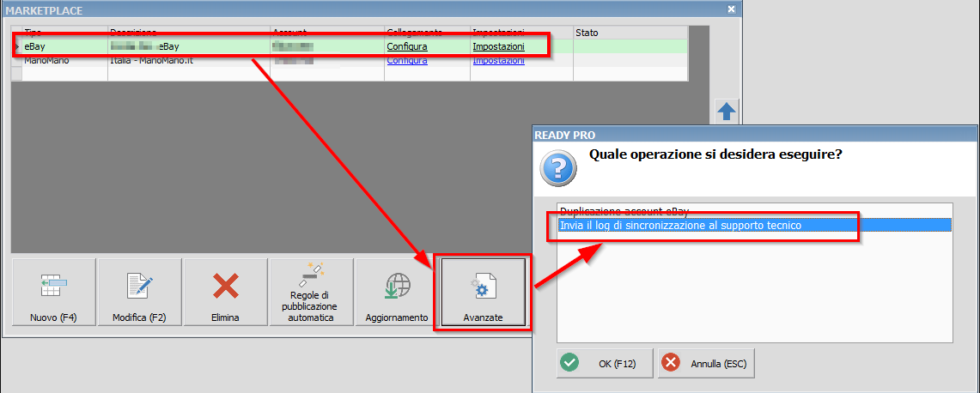This screenshot has height=393, width=980.
Task: Open the Impostazioni link in the ManoMano row
Action: [498, 61]
